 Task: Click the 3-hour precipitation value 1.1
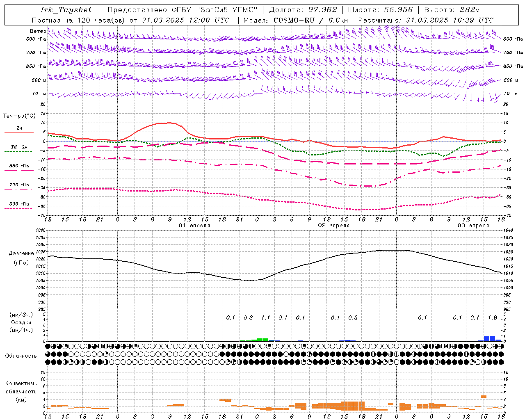click(266, 317)
